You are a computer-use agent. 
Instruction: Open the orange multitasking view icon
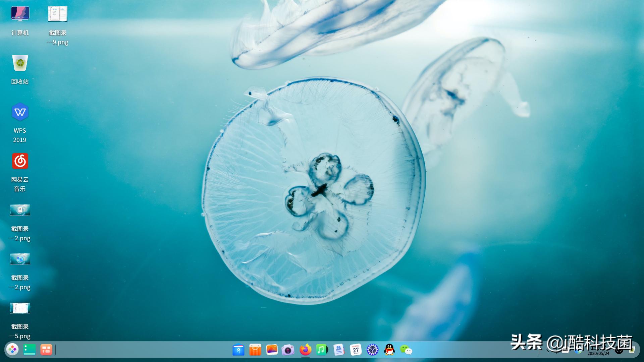tap(46, 350)
